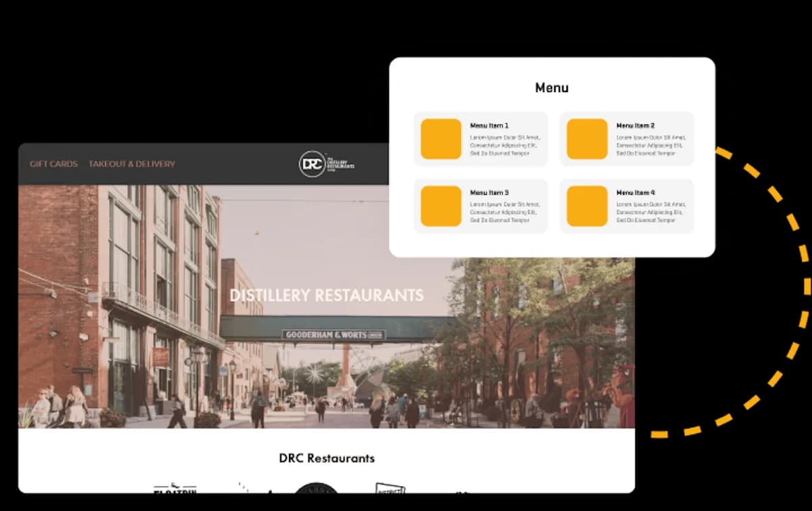Select the Menu Item 3 orange thumbnail
The width and height of the screenshot is (812, 511).
pyautogui.click(x=441, y=206)
